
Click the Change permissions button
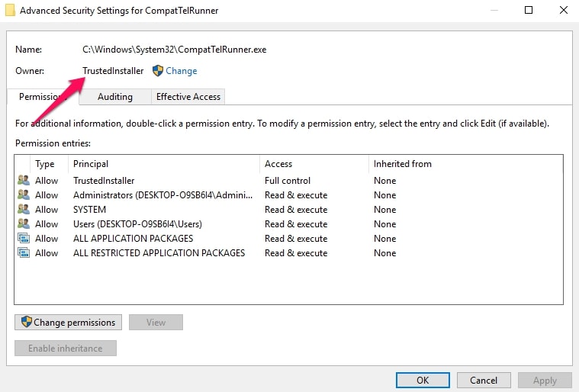pos(69,323)
